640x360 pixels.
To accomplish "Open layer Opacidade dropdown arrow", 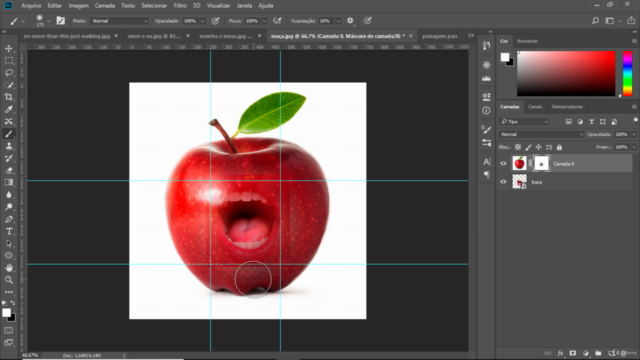I will [x=634, y=134].
